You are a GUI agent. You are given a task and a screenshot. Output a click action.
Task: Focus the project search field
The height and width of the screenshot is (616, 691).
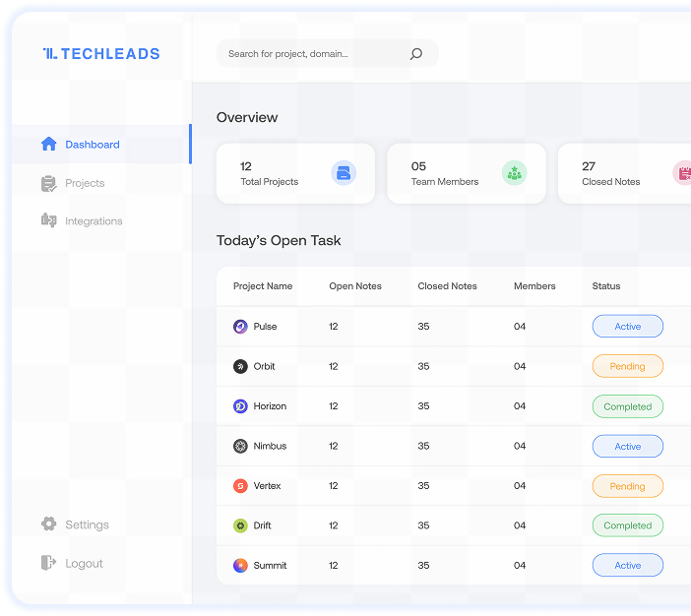328,53
